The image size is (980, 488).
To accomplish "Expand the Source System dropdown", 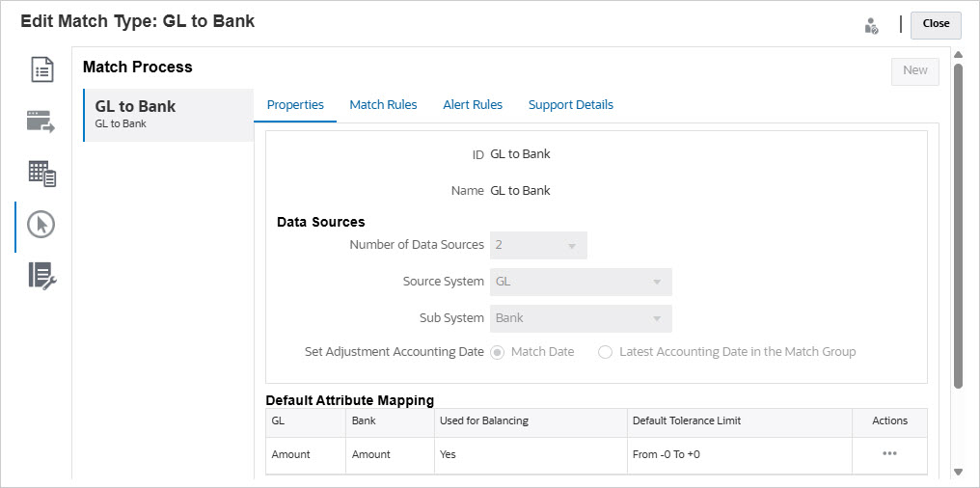I will point(656,283).
